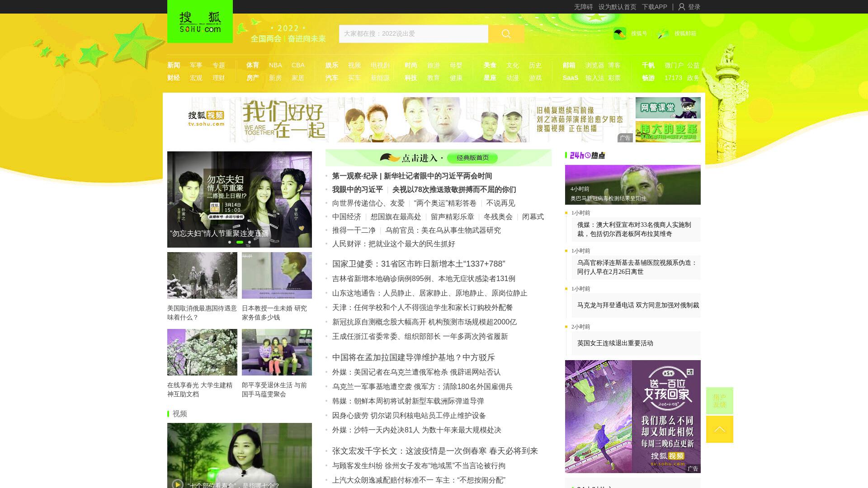The width and height of the screenshot is (868, 488).
Task: Open the 邮箱 navigation item
Action: click(569, 65)
